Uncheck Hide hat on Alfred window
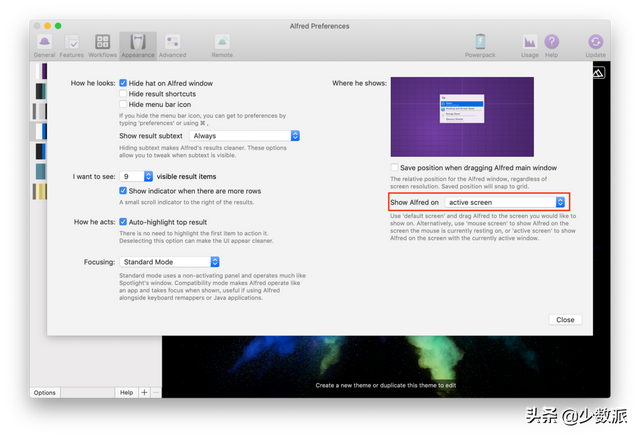 point(123,83)
